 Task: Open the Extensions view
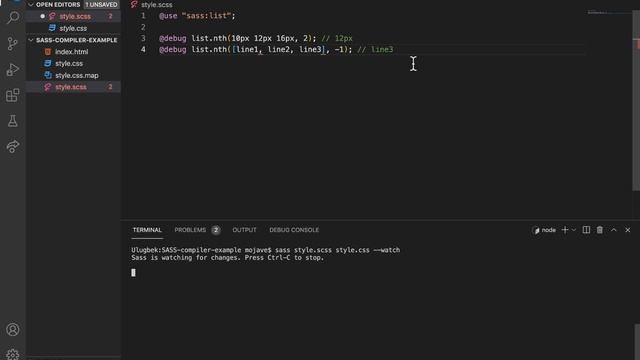tap(13, 95)
